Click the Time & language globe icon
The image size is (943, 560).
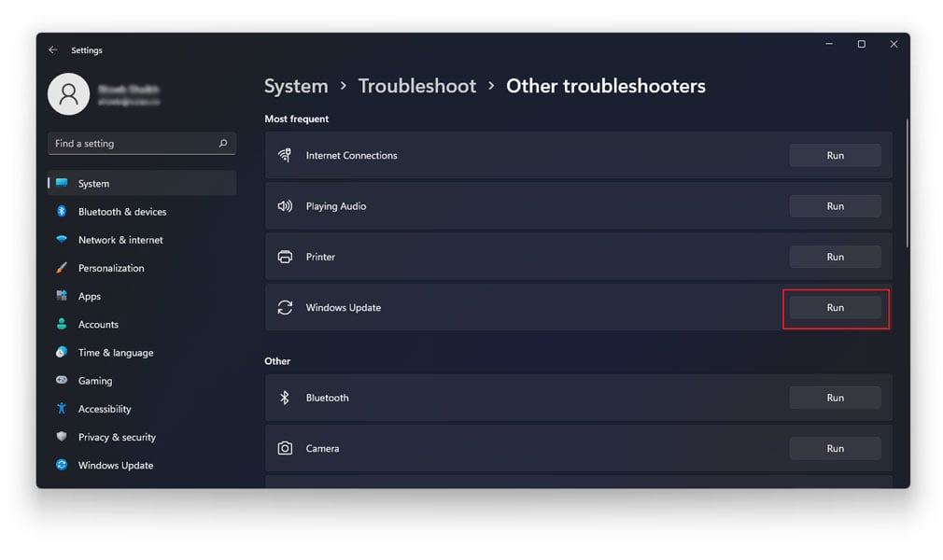click(62, 352)
